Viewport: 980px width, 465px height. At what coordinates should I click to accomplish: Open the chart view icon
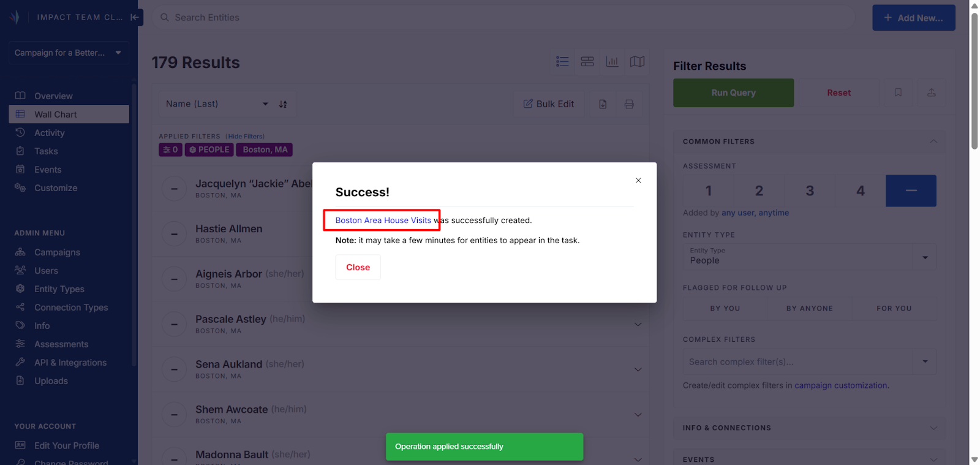point(612,61)
